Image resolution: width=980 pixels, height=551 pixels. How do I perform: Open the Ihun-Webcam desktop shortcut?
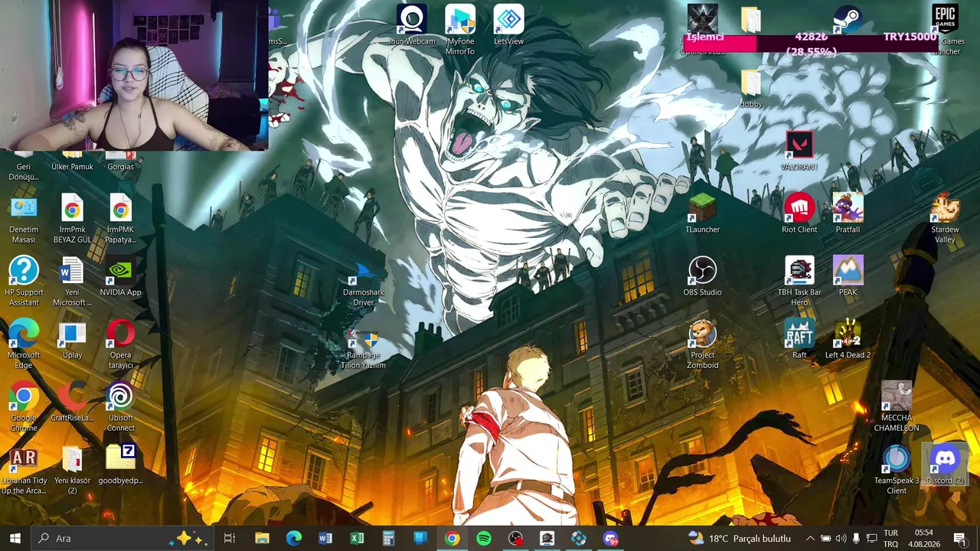coord(412,26)
